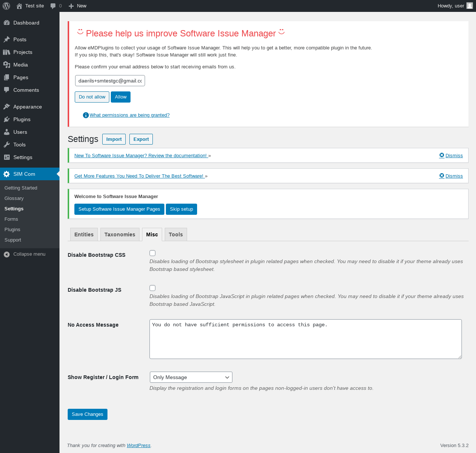Click the Dashboard gauge icon
Screen dimensions: 476x453
point(7,23)
